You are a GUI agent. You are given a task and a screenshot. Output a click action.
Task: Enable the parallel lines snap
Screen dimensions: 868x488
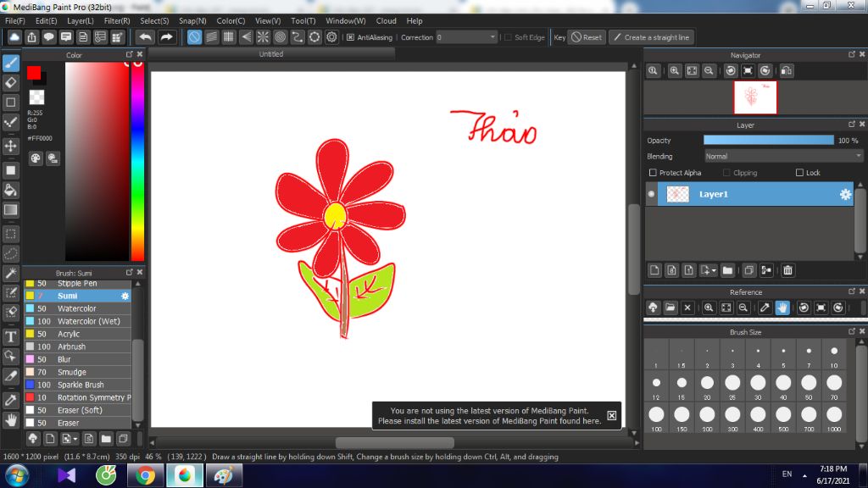pyautogui.click(x=211, y=37)
